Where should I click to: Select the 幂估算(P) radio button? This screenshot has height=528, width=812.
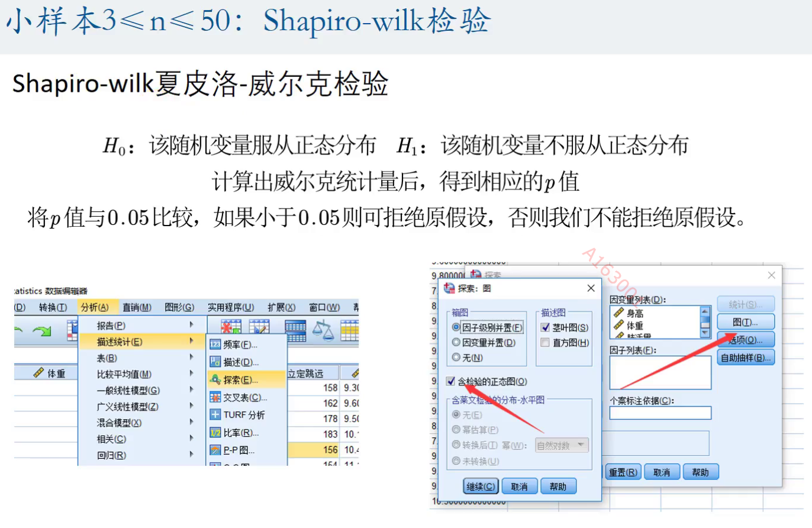pos(456,430)
